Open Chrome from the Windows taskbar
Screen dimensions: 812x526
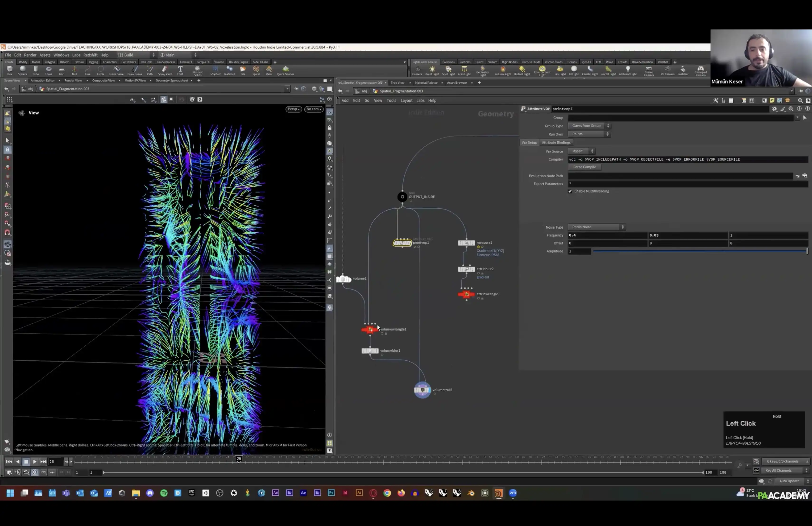tap(387, 493)
